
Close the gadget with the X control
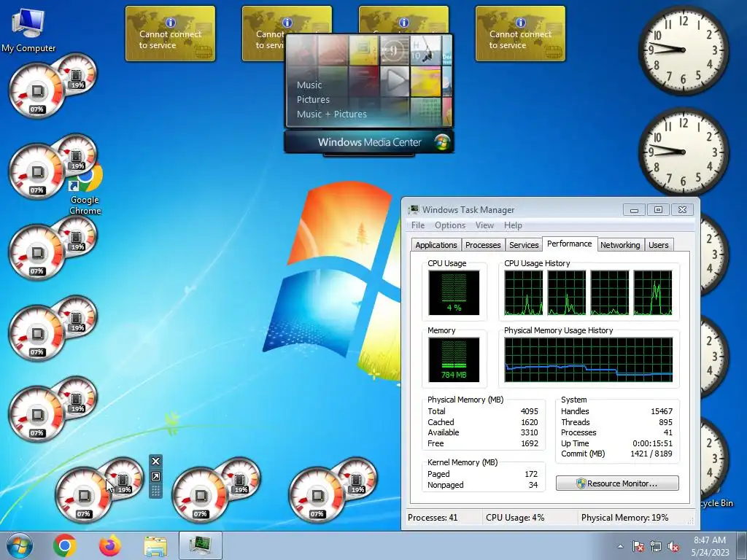[155, 461]
